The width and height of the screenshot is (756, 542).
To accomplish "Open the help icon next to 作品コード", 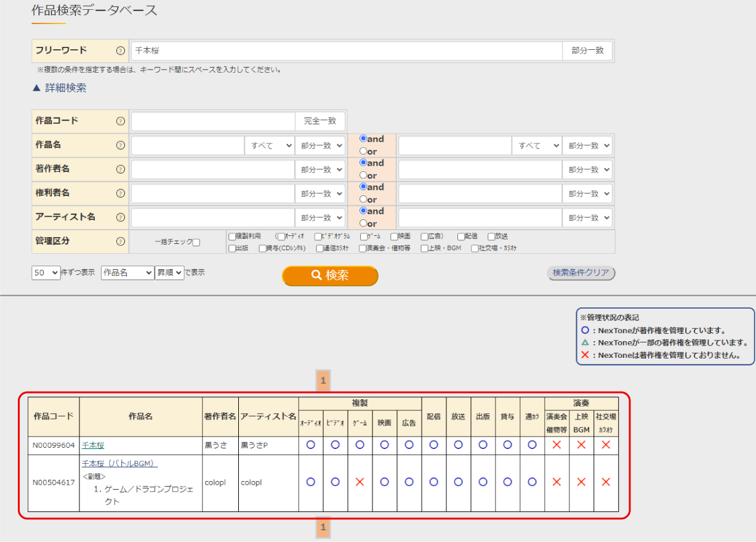I will (121, 121).
